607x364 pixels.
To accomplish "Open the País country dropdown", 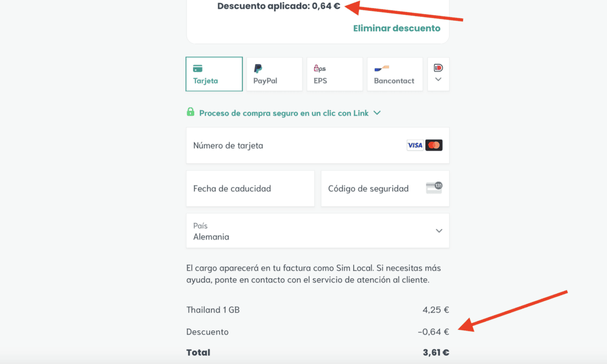I will point(318,231).
